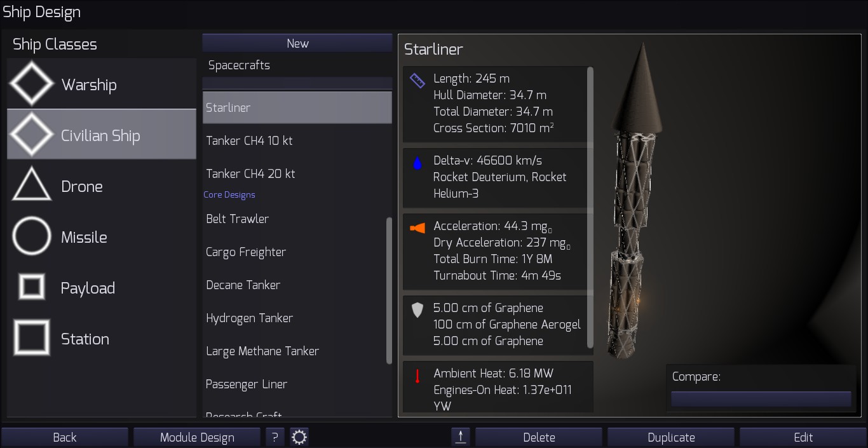868x448 pixels.
Task: Click the armor shield icon
Action: tap(417, 310)
